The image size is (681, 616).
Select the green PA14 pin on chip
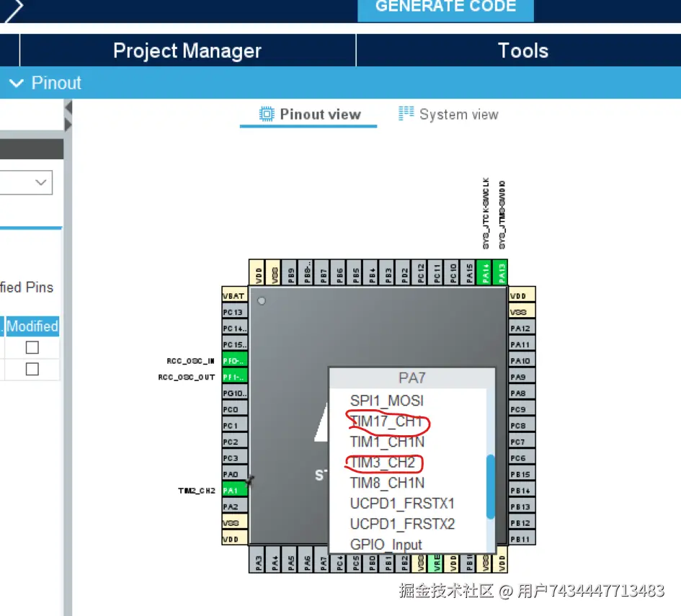(485, 272)
